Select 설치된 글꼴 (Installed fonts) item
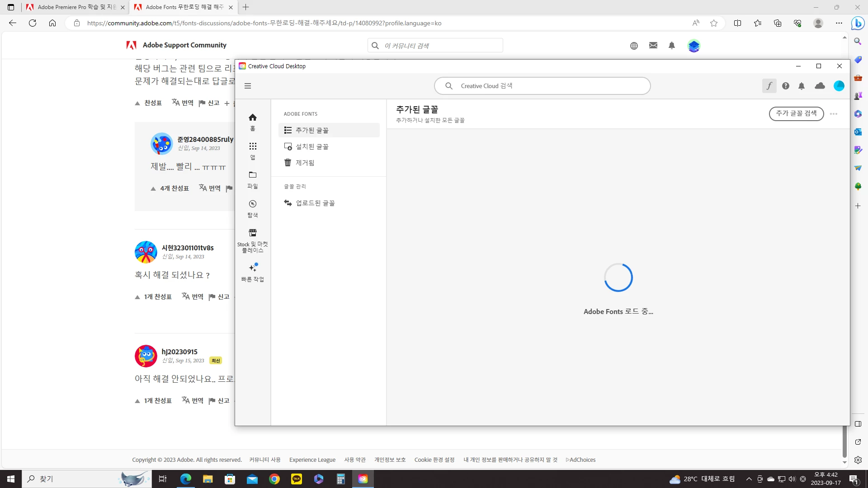This screenshot has height=488, width=868. pos(312,147)
